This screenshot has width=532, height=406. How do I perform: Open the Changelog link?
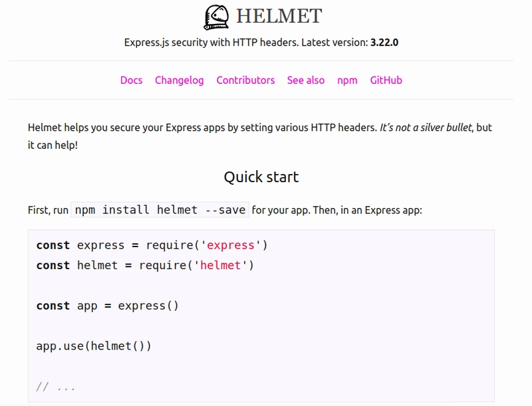(180, 80)
